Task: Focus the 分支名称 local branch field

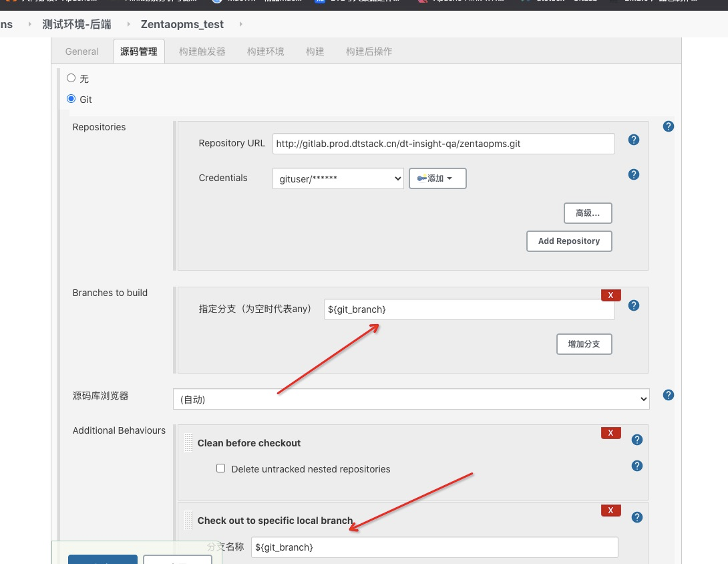Action: pos(434,547)
